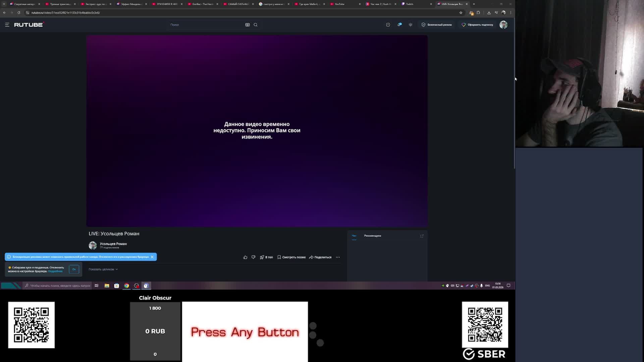Screen dimensions: 644x362
Task: Switch to the Рекомендуем tab
Action: coord(372,236)
